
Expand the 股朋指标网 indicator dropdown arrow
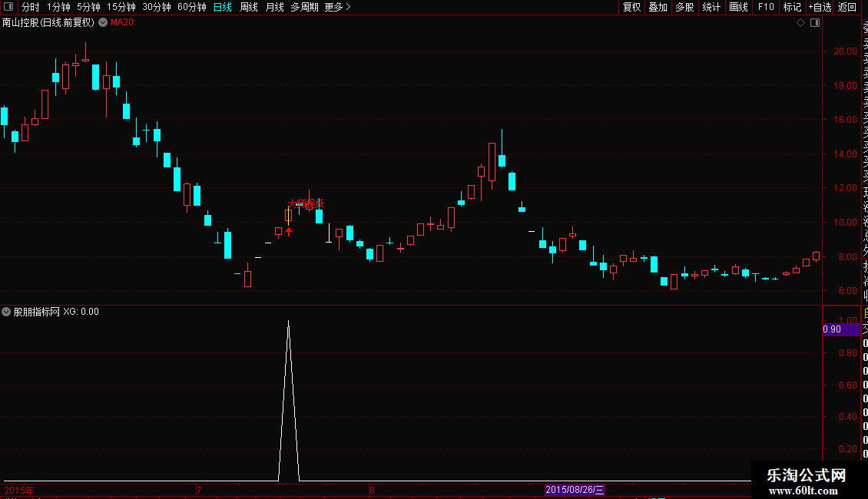point(6,312)
